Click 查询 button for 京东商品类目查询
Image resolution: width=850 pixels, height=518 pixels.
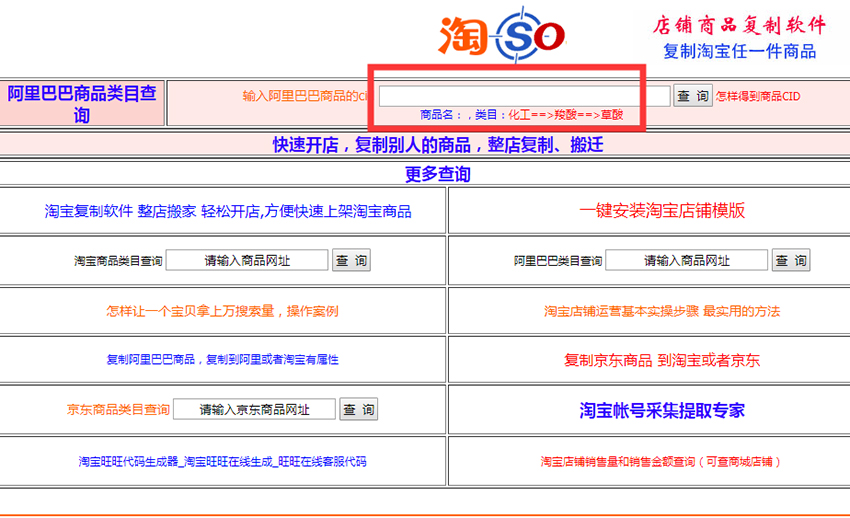359,409
